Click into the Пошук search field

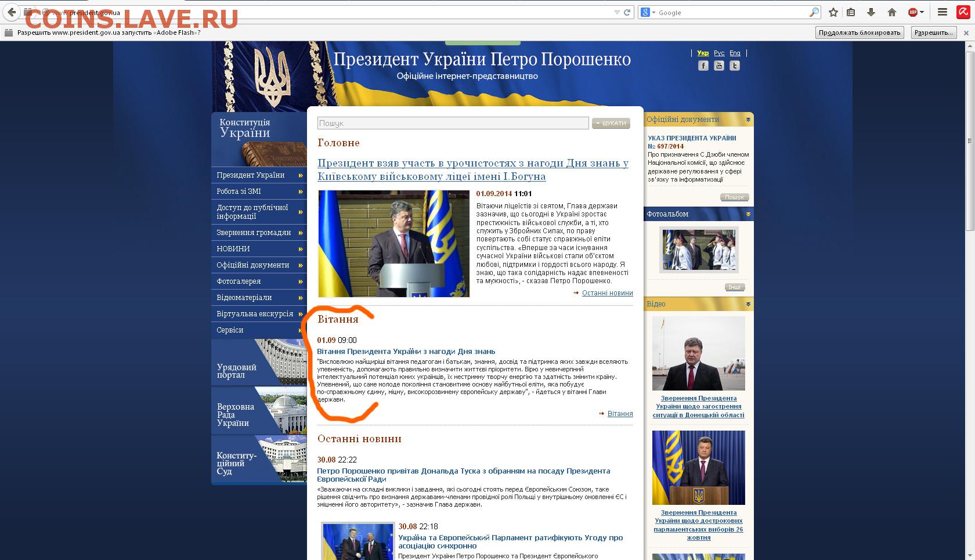tap(453, 123)
